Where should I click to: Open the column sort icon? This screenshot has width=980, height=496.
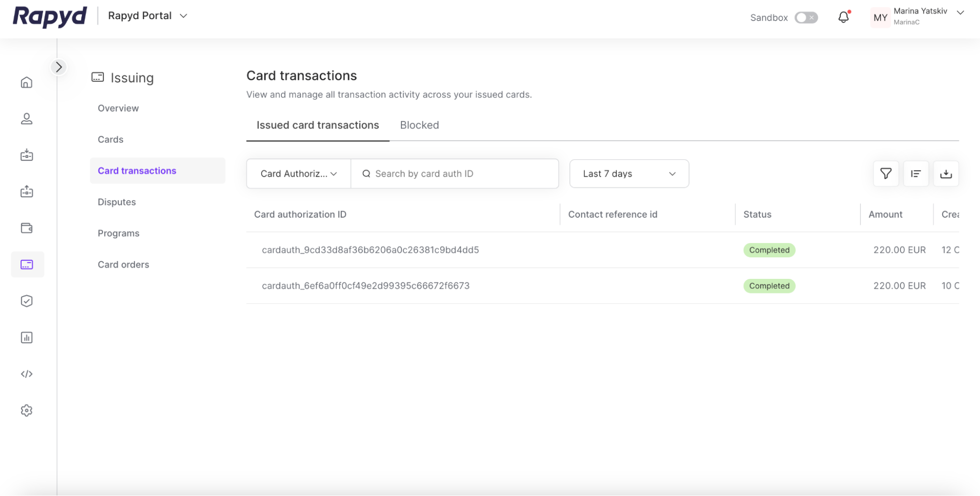[x=915, y=174]
